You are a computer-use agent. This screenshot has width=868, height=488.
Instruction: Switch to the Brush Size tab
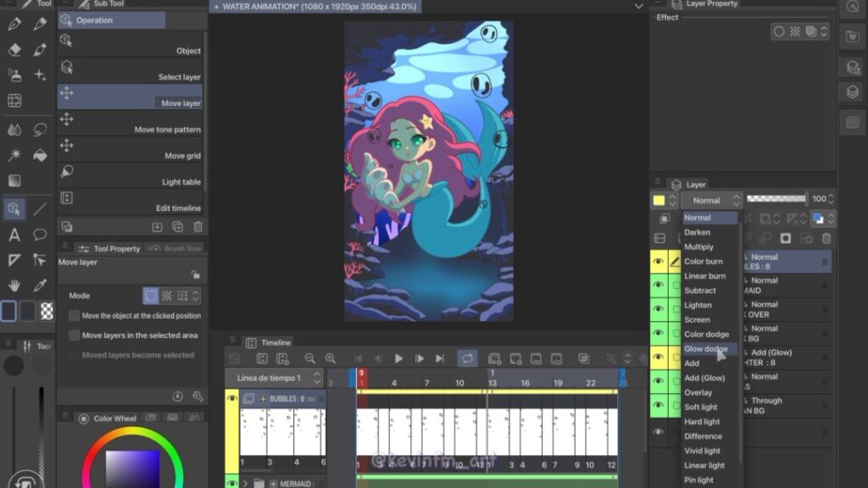pos(175,248)
